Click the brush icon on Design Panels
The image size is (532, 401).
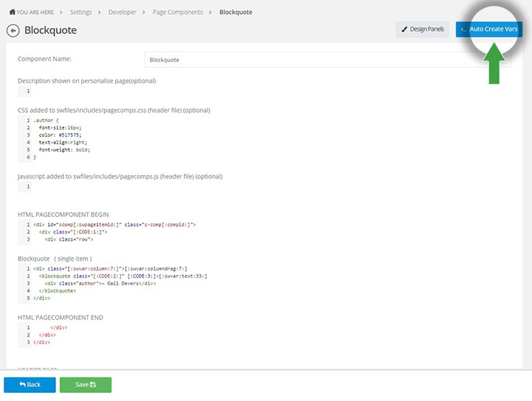pos(404,29)
